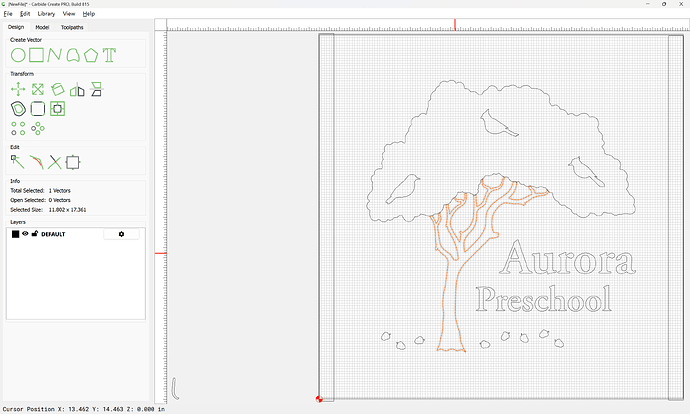The width and height of the screenshot is (690, 414).
Task: Switch to the Toolpaths tab
Action: click(72, 27)
